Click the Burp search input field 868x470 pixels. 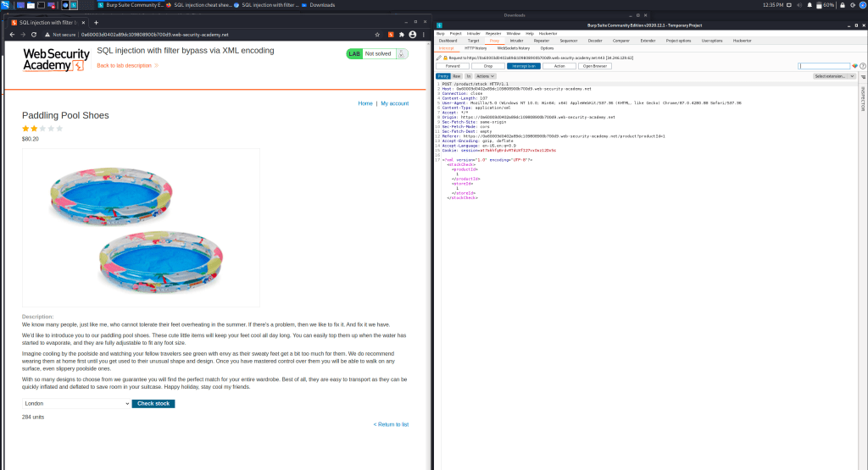(824, 66)
